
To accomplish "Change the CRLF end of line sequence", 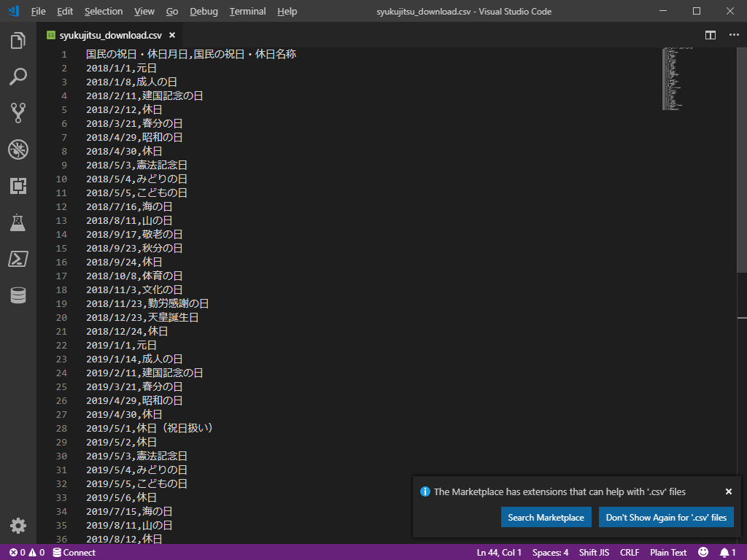I will (x=630, y=553).
